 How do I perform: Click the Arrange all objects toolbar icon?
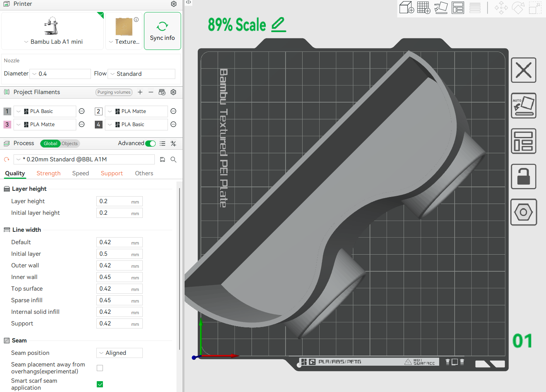(x=458, y=8)
